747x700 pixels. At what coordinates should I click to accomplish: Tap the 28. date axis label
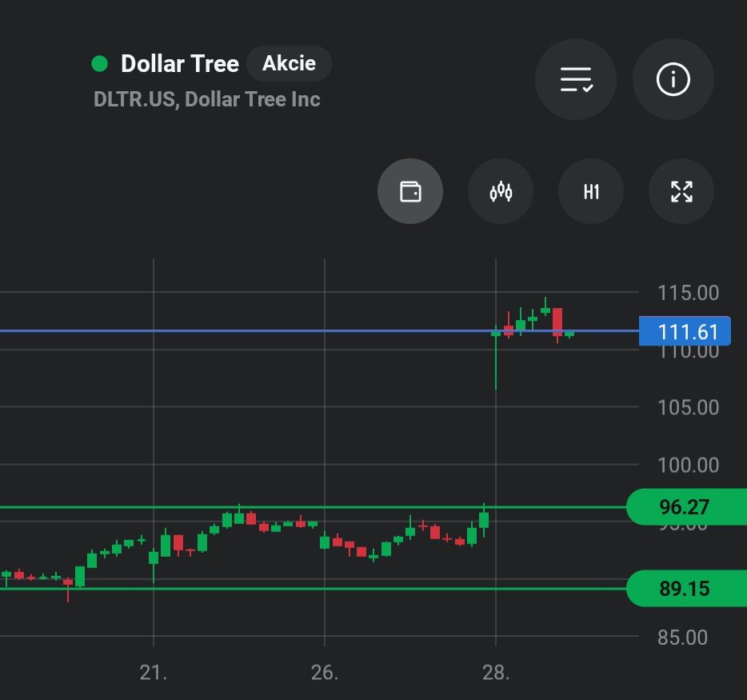click(495, 673)
